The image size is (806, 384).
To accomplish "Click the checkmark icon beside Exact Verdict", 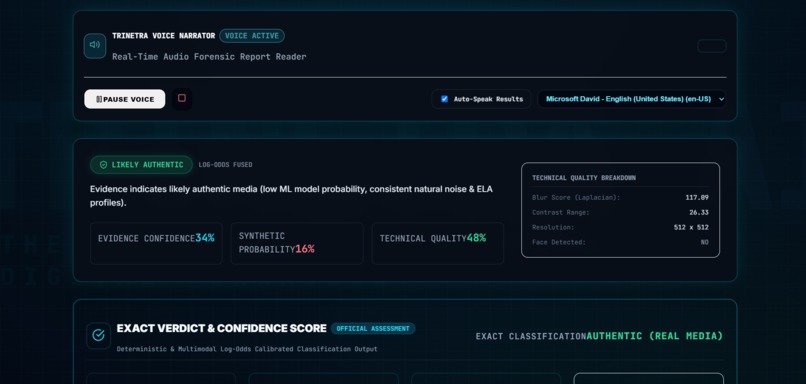I will coord(98,336).
